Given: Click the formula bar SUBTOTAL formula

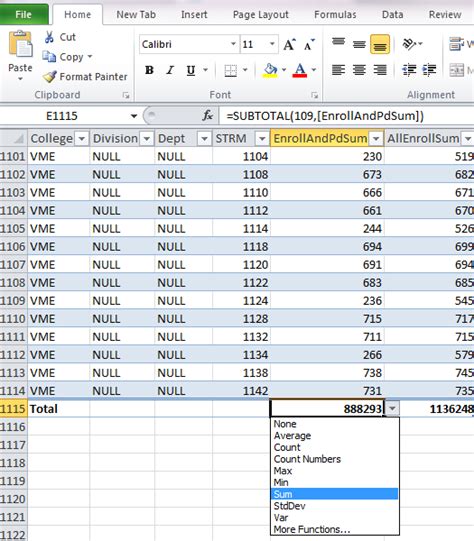Looking at the screenshot, I should 325,116.
